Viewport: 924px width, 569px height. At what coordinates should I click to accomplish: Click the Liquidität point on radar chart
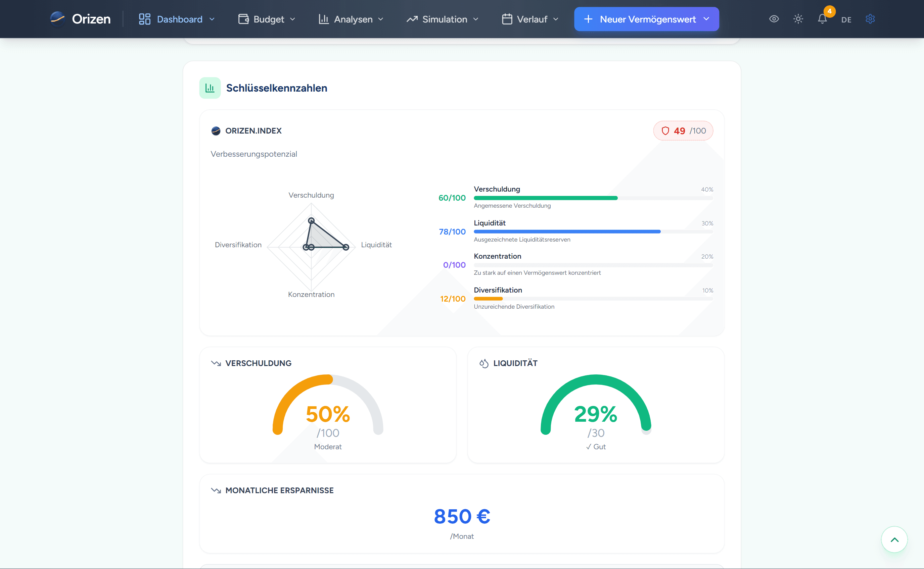click(345, 247)
